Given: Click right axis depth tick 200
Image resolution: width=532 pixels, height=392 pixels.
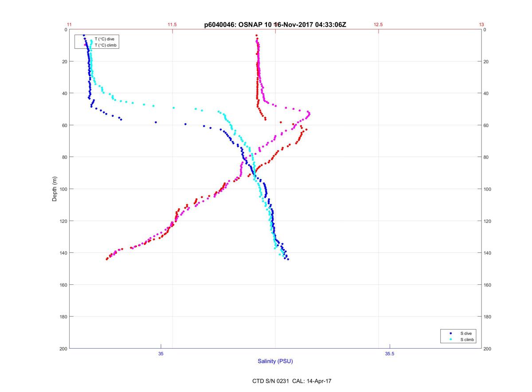Looking at the screenshot, I should coord(487,349).
